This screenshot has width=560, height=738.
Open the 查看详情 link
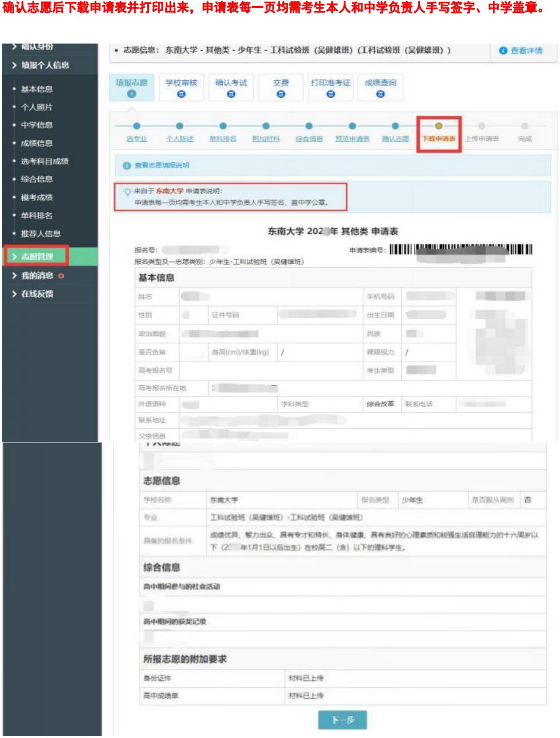527,51
